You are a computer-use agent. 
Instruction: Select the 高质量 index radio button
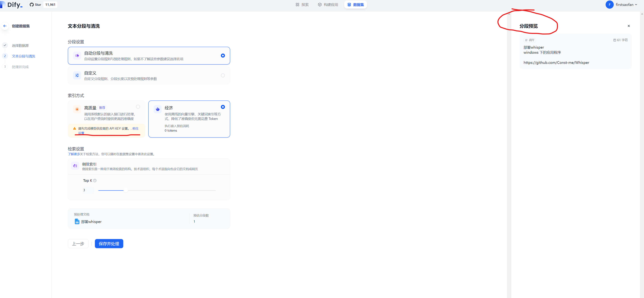(138, 107)
